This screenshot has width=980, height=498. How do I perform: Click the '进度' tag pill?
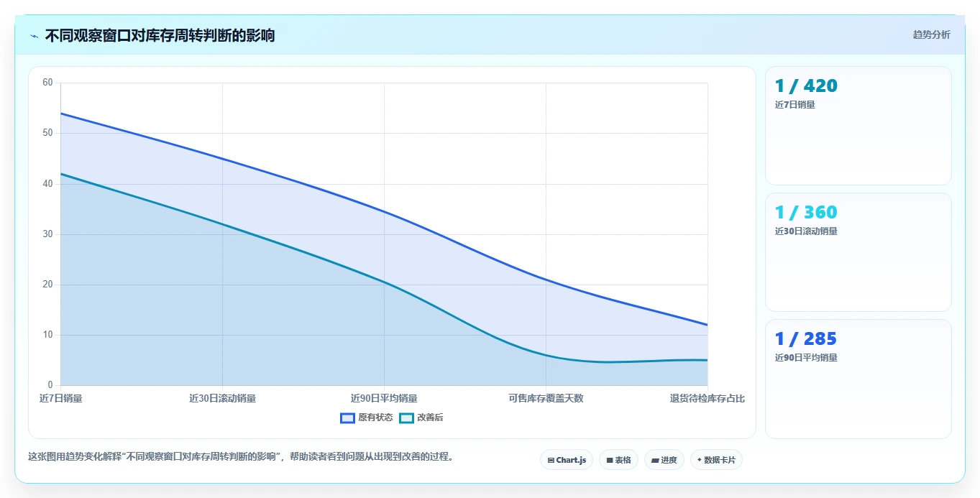coord(664,460)
